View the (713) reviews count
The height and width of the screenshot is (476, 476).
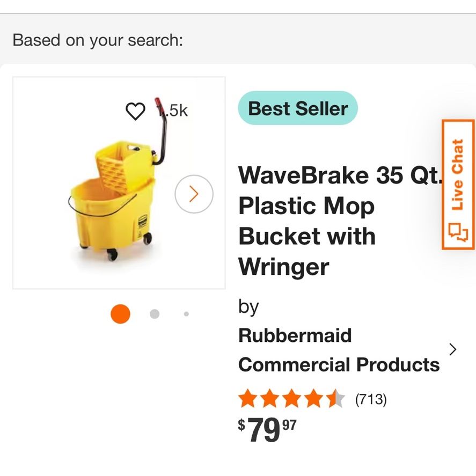pyautogui.click(x=371, y=399)
